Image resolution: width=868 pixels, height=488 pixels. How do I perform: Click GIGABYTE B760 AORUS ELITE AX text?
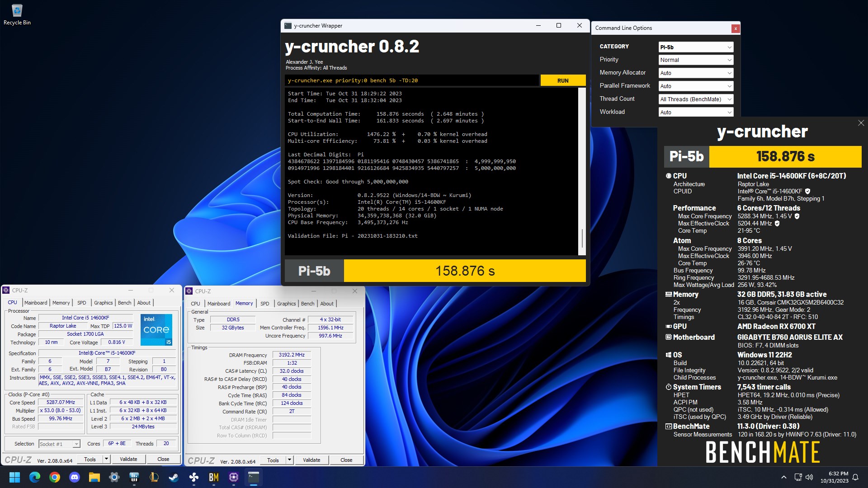click(790, 338)
